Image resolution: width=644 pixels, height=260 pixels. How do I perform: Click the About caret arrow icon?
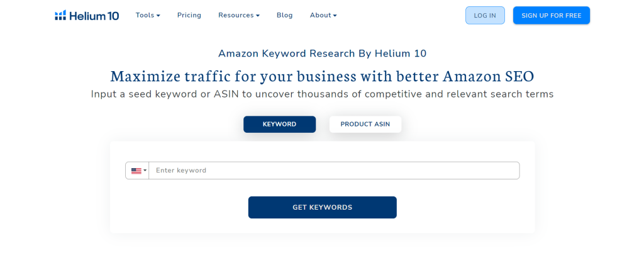pos(335,16)
